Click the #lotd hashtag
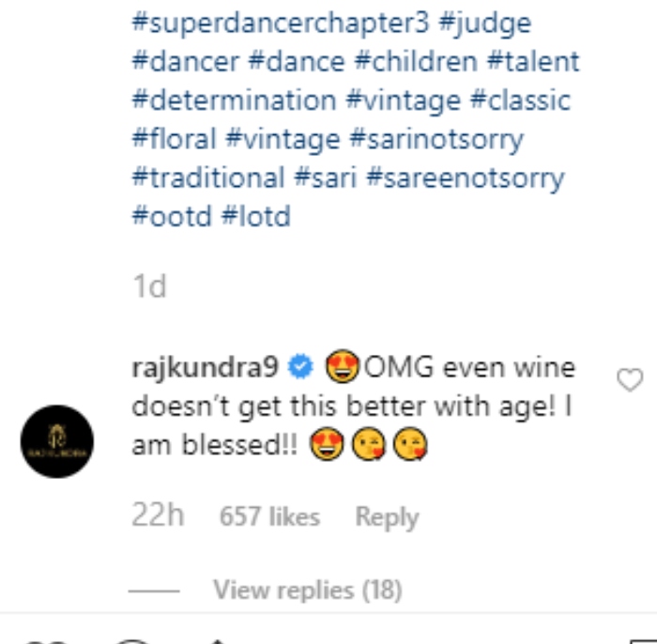This screenshot has height=644, width=657. [x=256, y=216]
